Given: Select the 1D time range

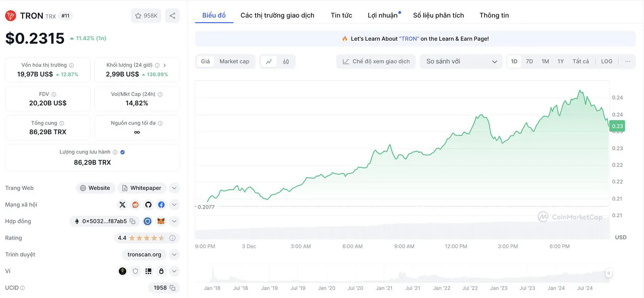Looking at the screenshot, I should [514, 61].
